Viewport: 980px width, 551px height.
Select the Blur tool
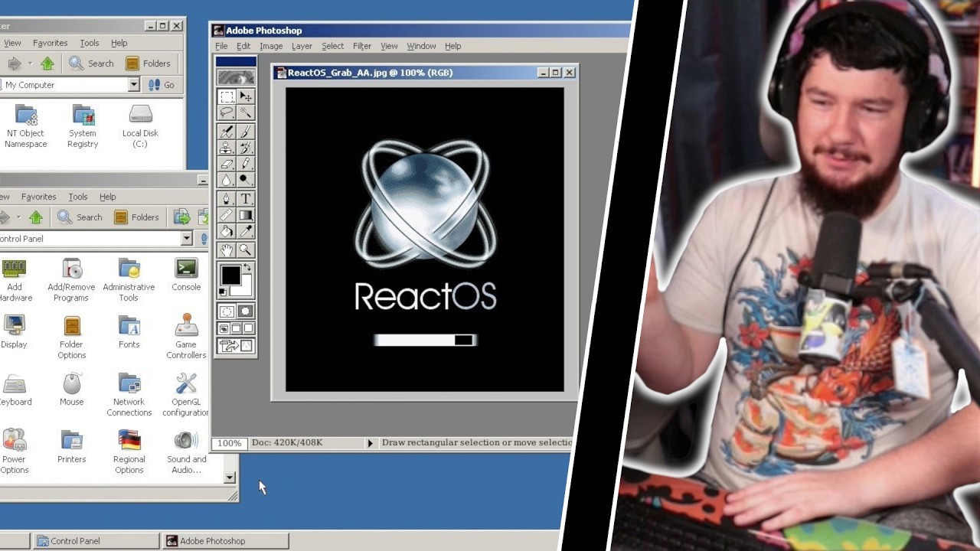pyautogui.click(x=227, y=179)
